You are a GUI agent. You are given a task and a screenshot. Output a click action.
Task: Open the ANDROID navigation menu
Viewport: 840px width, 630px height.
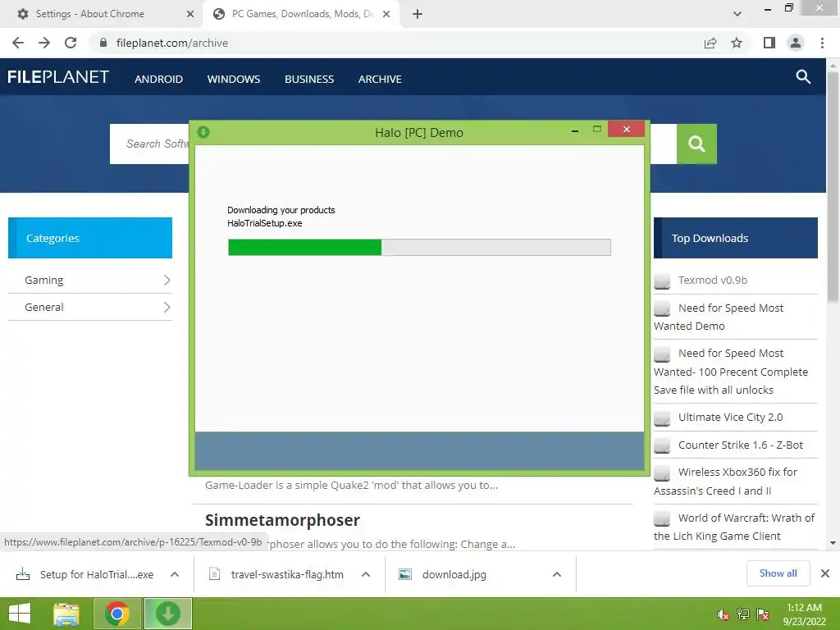coord(158,80)
